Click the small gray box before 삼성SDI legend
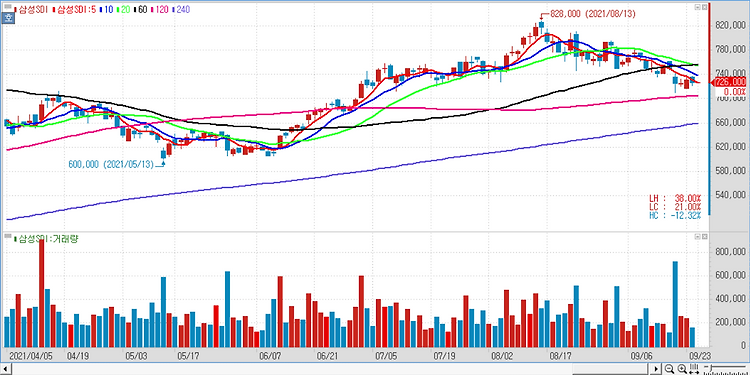The image size is (750, 375). (8, 6)
